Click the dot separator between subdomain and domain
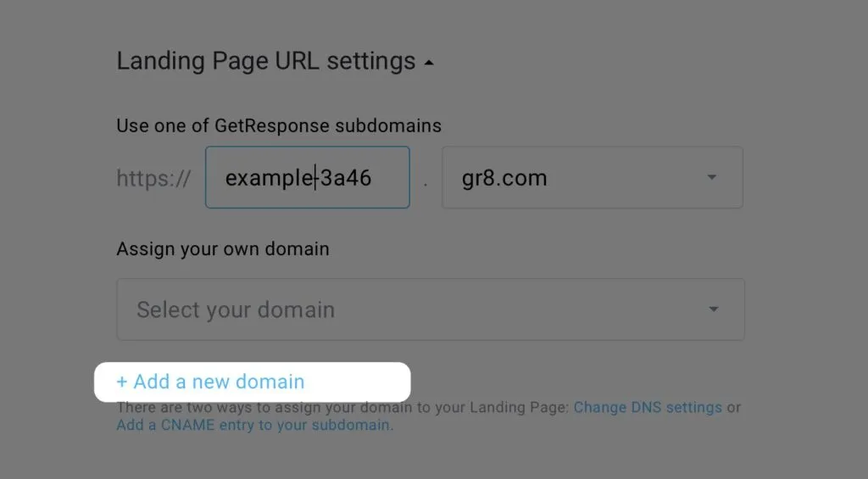Image resolution: width=868 pixels, height=479 pixels. [x=426, y=185]
